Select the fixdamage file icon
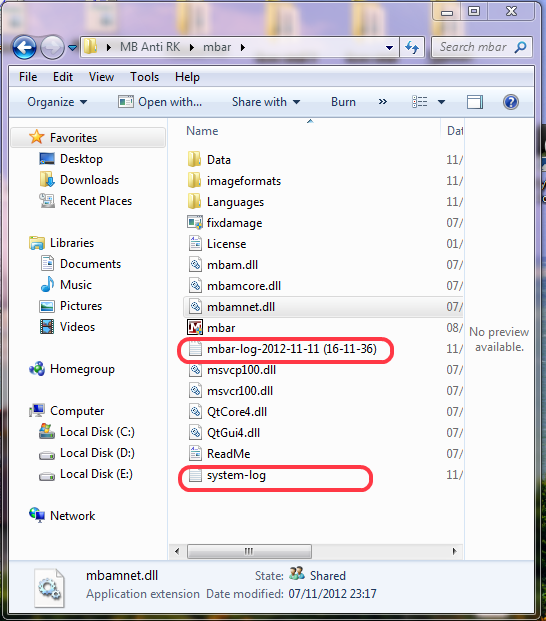This screenshot has width=546, height=621. tap(195, 223)
